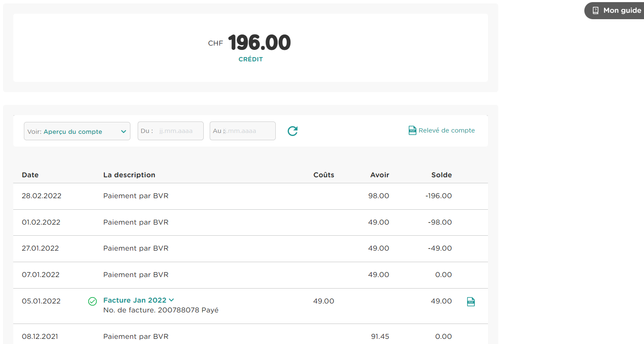
Task: Click the Au date input field
Action: tap(243, 131)
